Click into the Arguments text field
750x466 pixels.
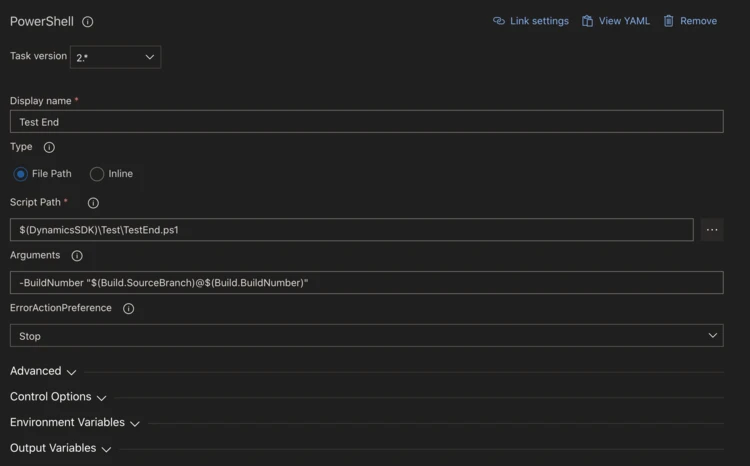pos(366,283)
